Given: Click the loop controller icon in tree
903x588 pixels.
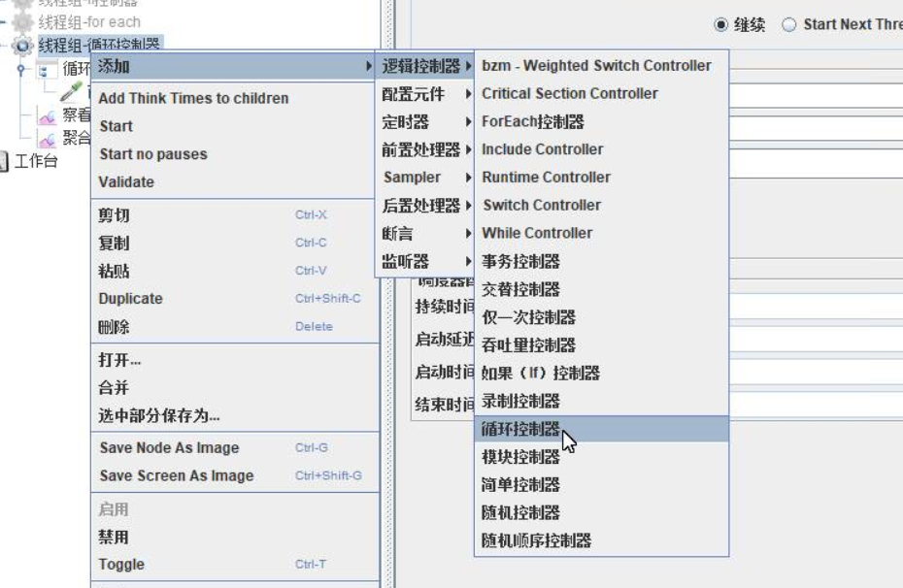Looking at the screenshot, I should 46,69.
